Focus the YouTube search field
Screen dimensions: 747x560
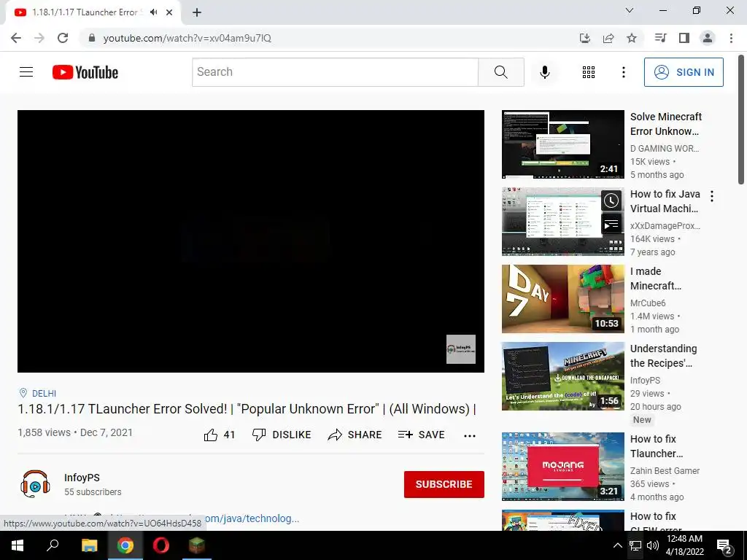(x=335, y=72)
